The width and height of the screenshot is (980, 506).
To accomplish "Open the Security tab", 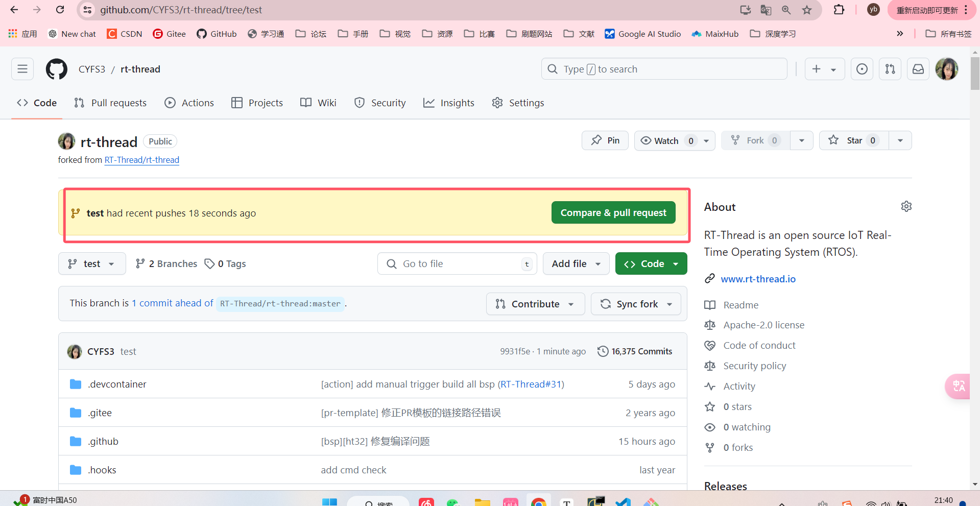I will tap(380, 103).
